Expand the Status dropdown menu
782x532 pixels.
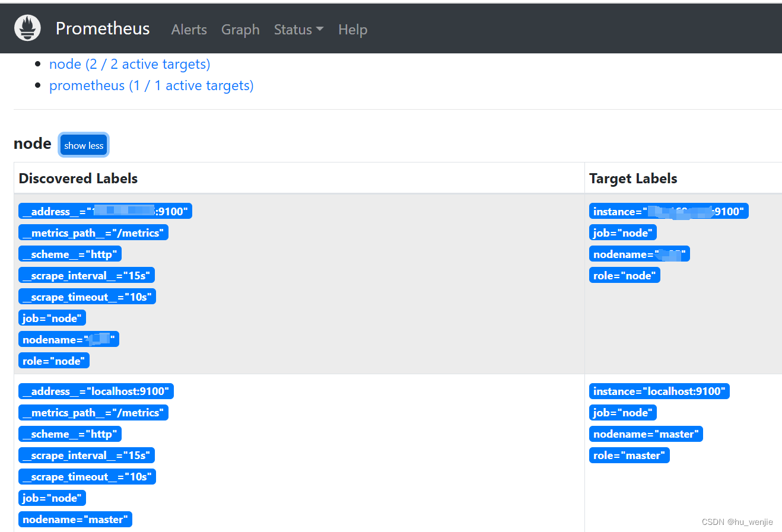coord(298,29)
